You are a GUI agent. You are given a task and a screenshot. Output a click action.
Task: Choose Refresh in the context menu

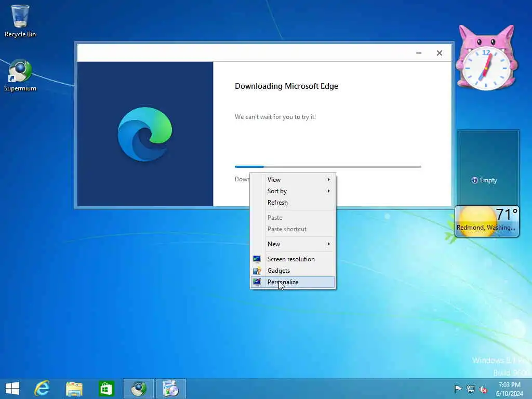[293, 203]
